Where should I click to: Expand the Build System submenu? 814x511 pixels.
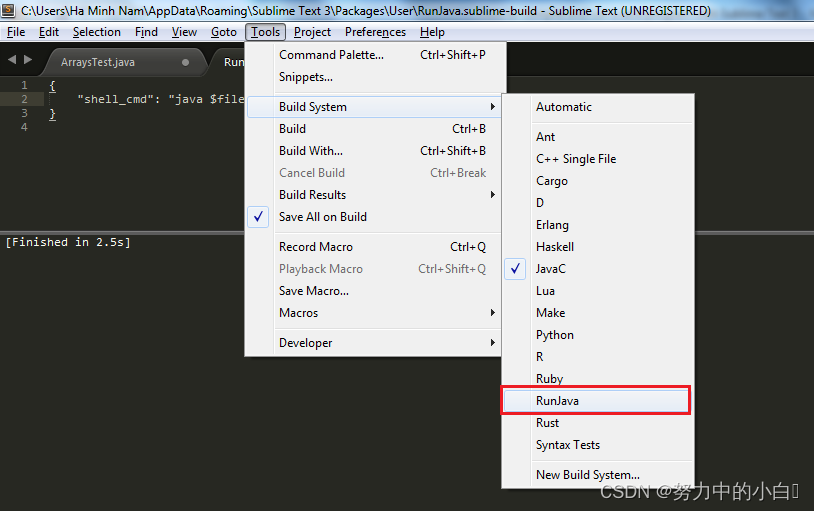pyautogui.click(x=374, y=107)
